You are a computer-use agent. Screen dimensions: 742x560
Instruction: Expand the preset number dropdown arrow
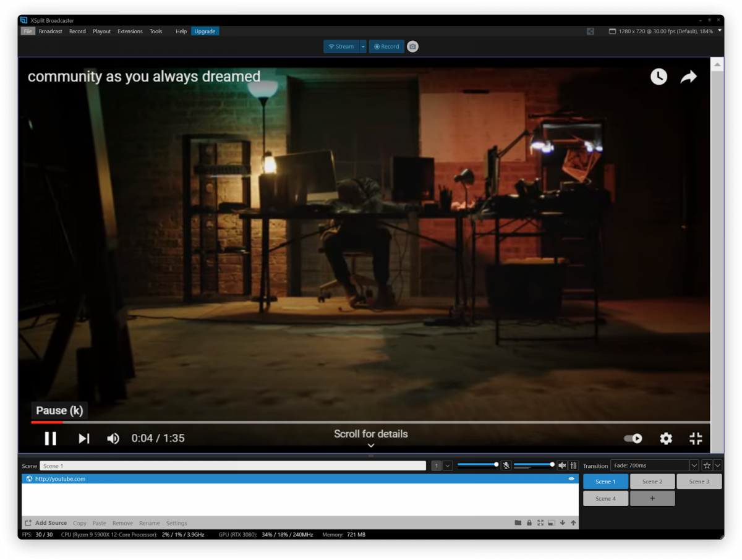click(x=448, y=466)
